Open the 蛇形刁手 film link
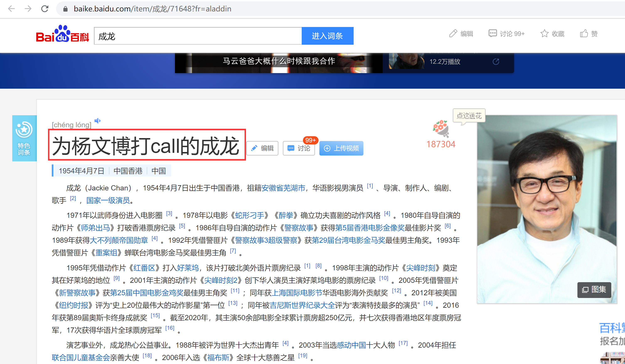 click(x=250, y=215)
